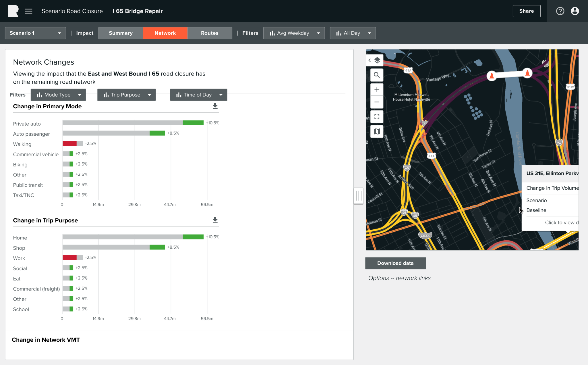Switch to the Routes tab

coord(210,33)
